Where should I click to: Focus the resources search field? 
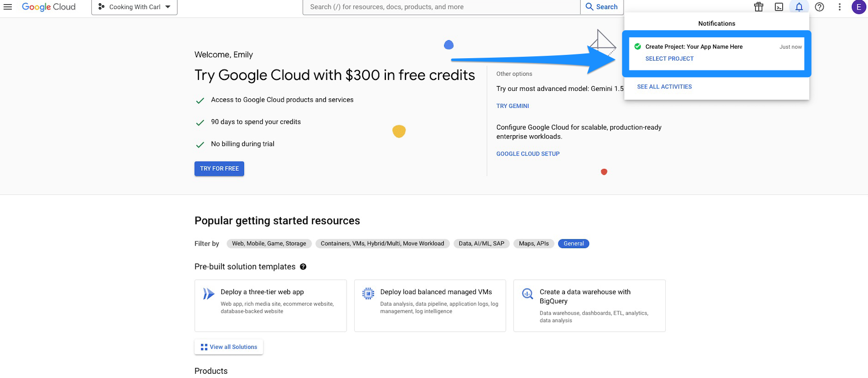pos(441,7)
